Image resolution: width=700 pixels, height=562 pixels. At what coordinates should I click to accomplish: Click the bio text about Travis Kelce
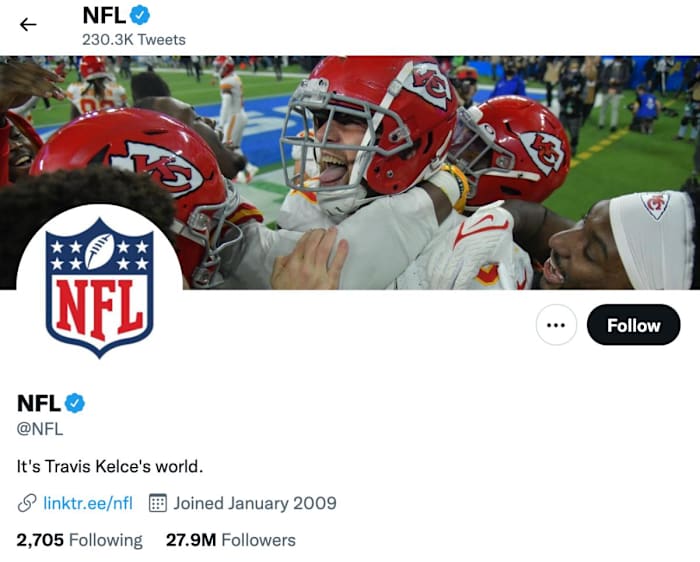(x=110, y=466)
